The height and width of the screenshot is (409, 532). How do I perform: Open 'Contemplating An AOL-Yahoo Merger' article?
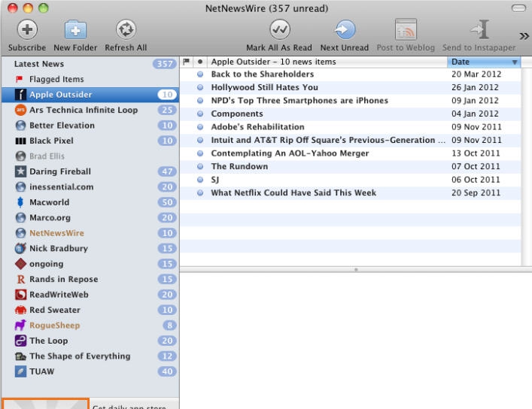pyautogui.click(x=351, y=153)
